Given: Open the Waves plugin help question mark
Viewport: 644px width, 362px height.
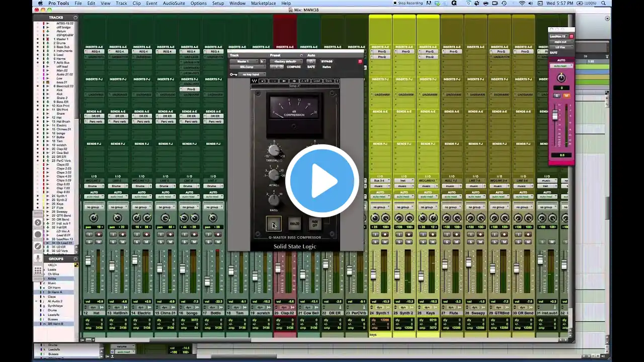Looking at the screenshot, I should coord(337,81).
